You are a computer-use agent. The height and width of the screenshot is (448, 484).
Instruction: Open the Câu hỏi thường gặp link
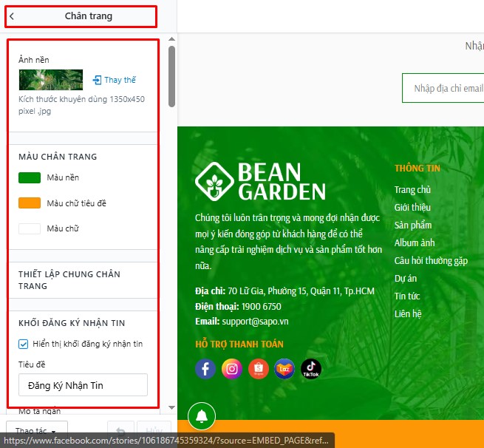[x=431, y=261]
